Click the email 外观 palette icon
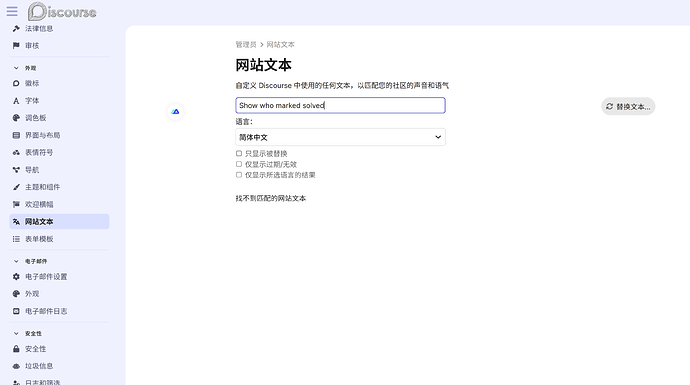Image resolution: width=690 pixels, height=385 pixels. point(16,294)
